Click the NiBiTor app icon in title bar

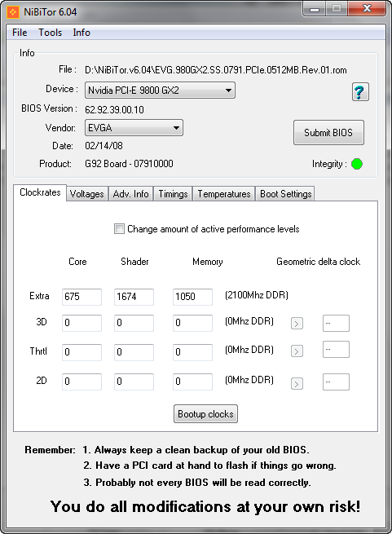[13, 12]
